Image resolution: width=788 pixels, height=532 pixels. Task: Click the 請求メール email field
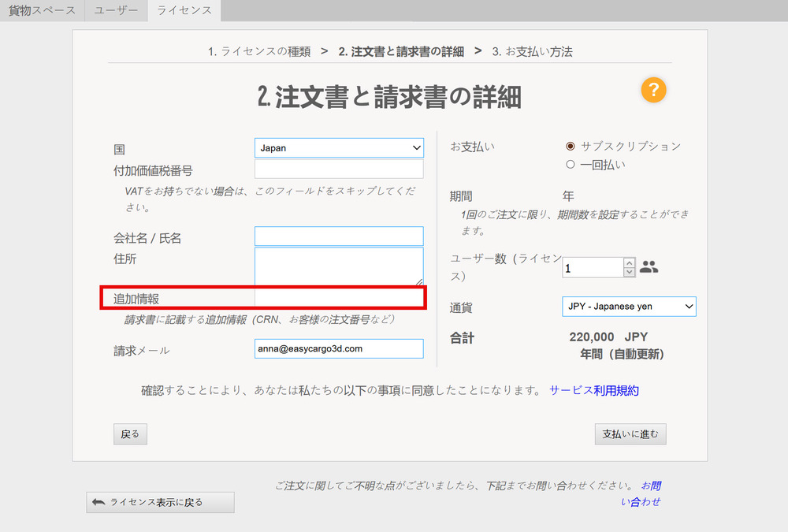pyautogui.click(x=339, y=348)
